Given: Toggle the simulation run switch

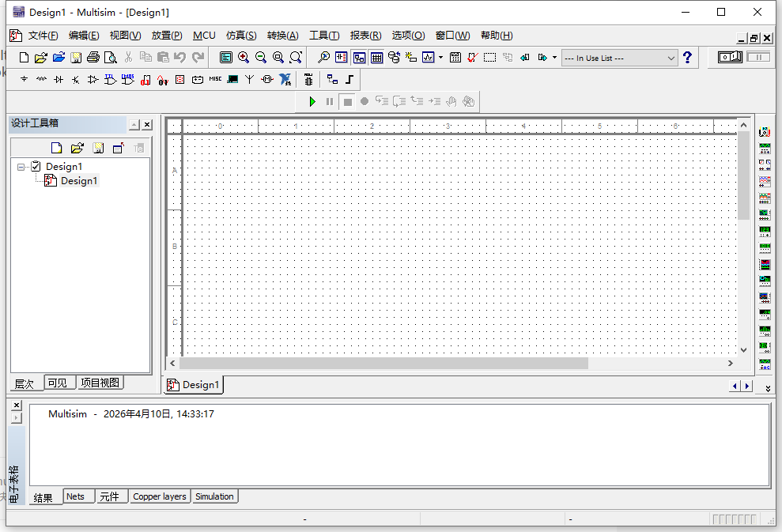Looking at the screenshot, I should coord(730,57).
